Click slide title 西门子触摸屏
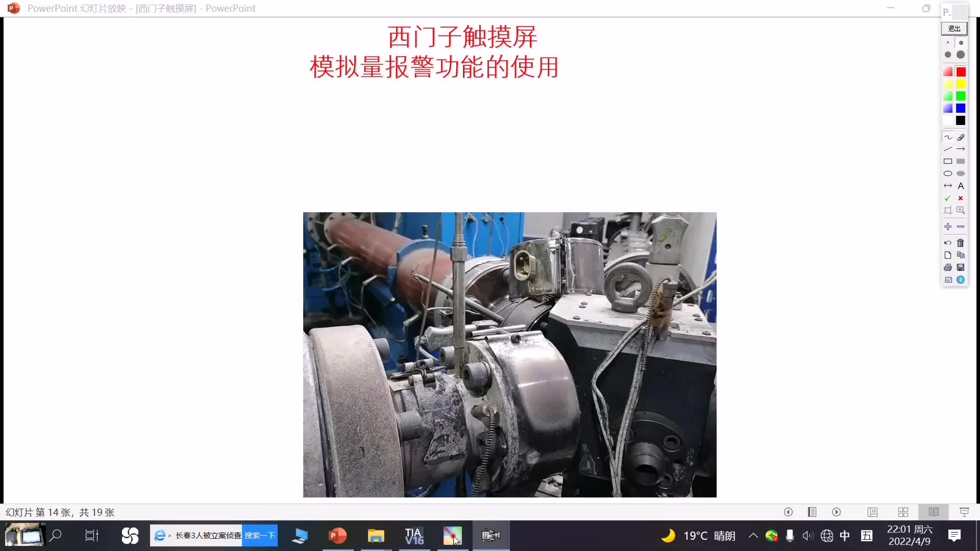Screen dimensions: 980x551 (462, 37)
